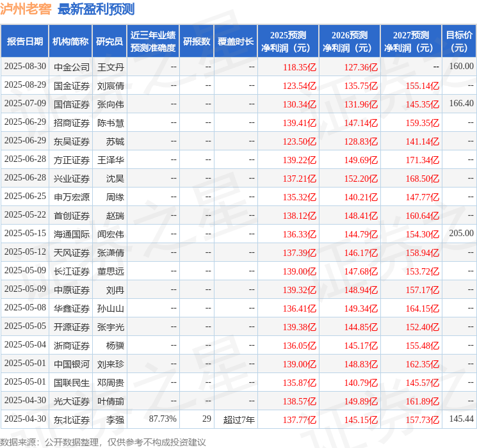
Task: Select the 研究员 column header
Action: click(x=109, y=42)
